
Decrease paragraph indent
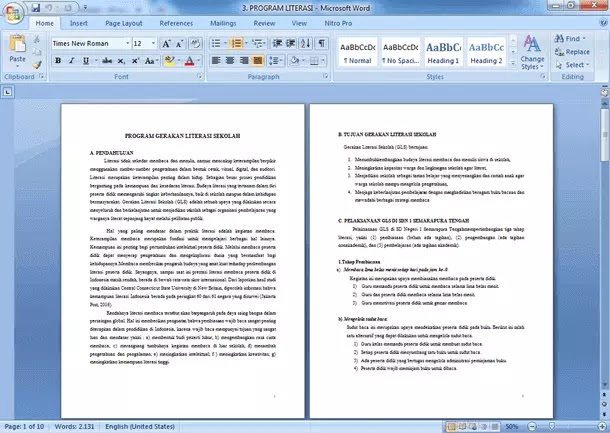click(277, 44)
